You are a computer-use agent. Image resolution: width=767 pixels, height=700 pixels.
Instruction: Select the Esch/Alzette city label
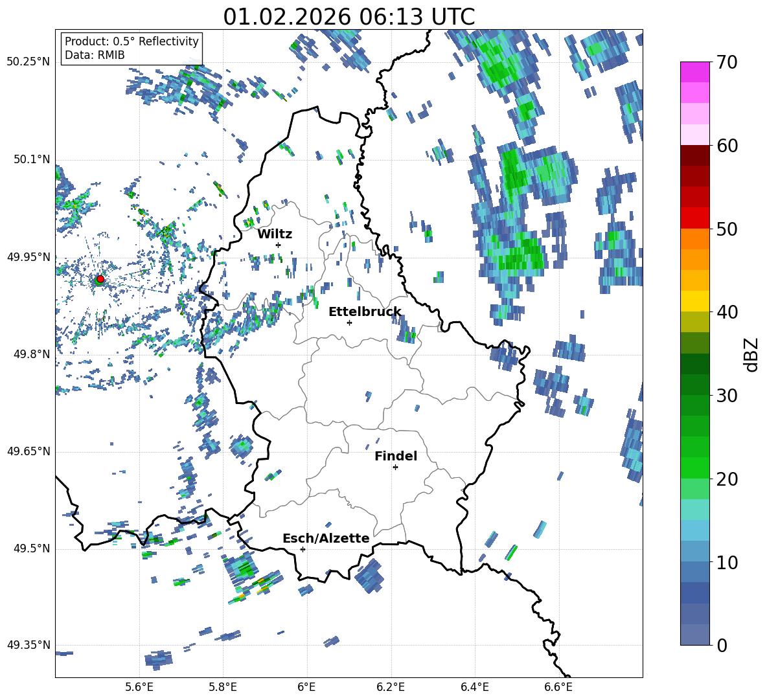click(x=326, y=538)
